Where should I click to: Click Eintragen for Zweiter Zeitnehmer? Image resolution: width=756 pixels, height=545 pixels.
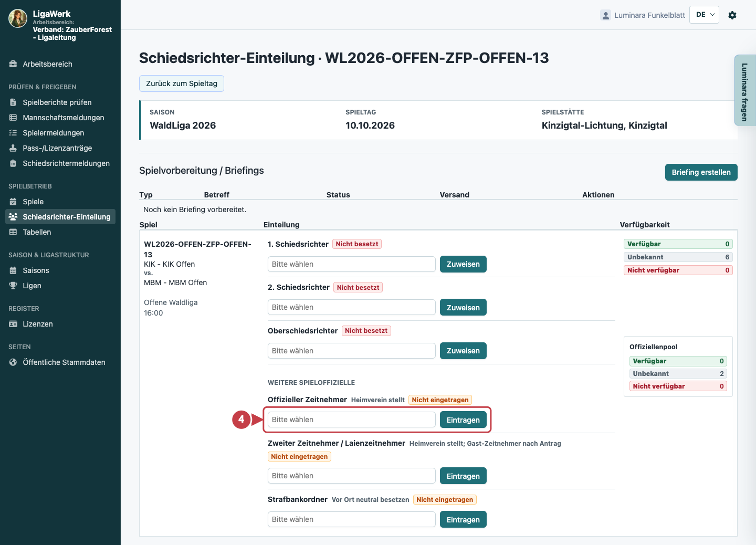(463, 476)
